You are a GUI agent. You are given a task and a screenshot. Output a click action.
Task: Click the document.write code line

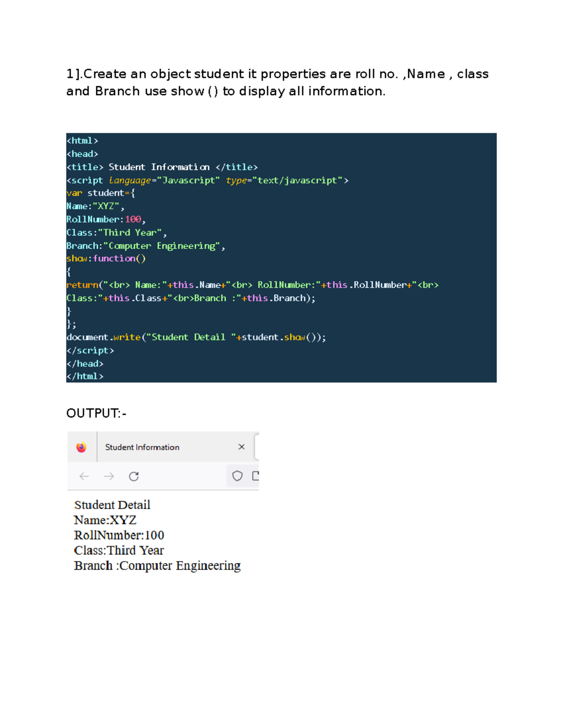(x=197, y=337)
